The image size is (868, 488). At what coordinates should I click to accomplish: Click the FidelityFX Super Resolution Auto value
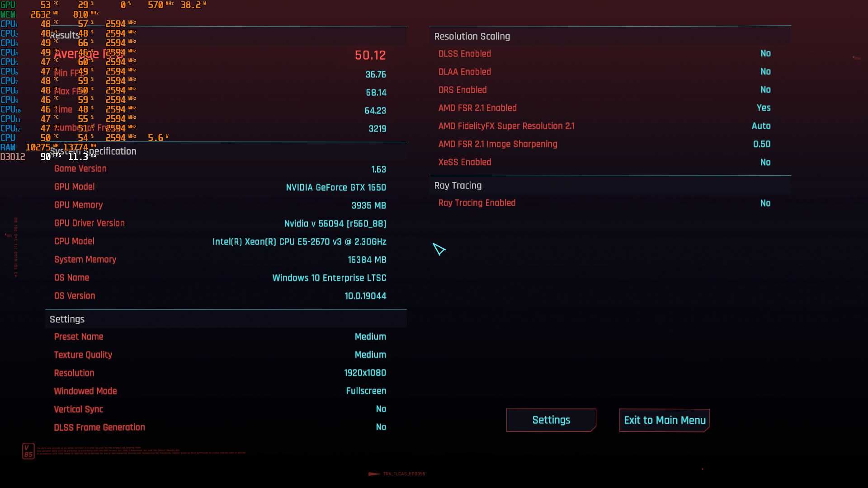(761, 126)
